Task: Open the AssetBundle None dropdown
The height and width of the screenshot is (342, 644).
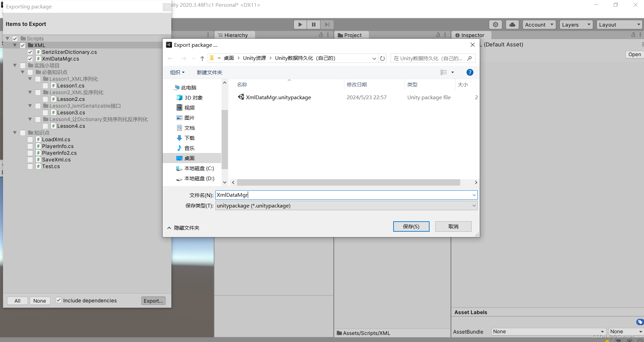Action: (549, 332)
